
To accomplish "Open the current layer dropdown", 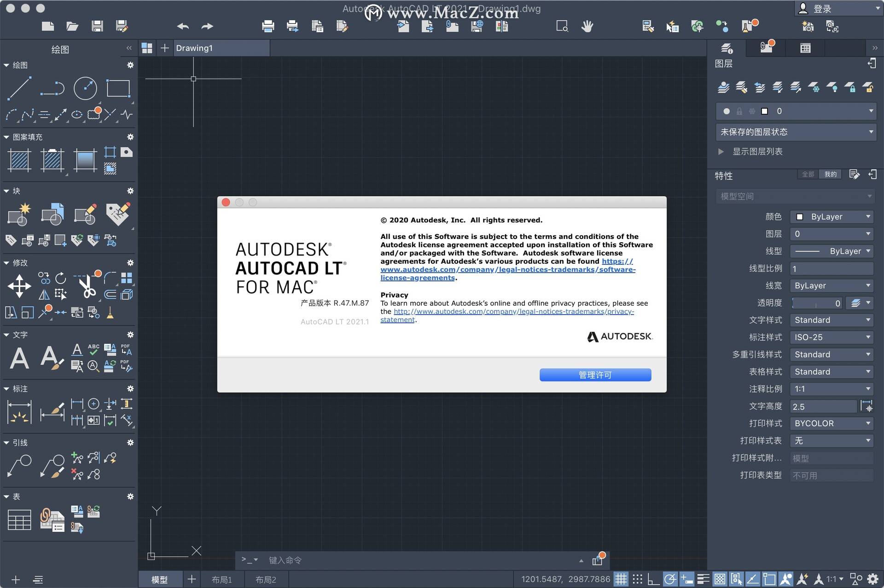I will 796,111.
